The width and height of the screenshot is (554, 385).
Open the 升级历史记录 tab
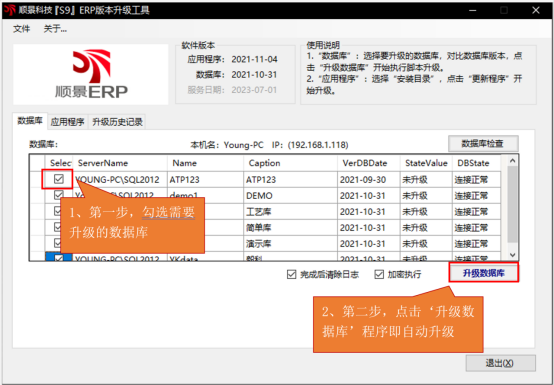117,122
